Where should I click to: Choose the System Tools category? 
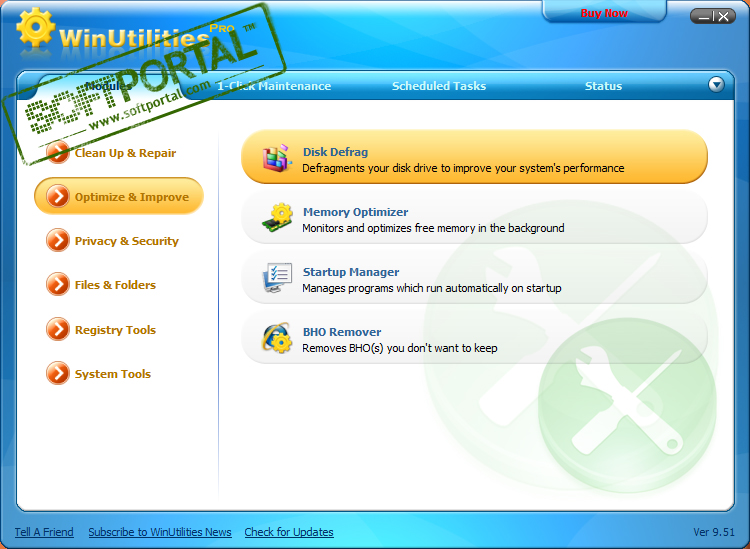pyautogui.click(x=112, y=374)
